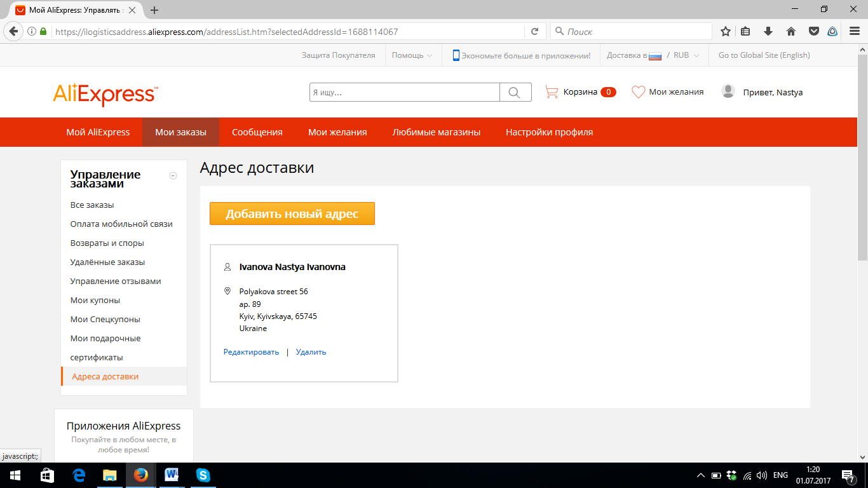Viewport: 868px width, 488px height.
Task: Open Мои купоны link
Action: tap(95, 301)
